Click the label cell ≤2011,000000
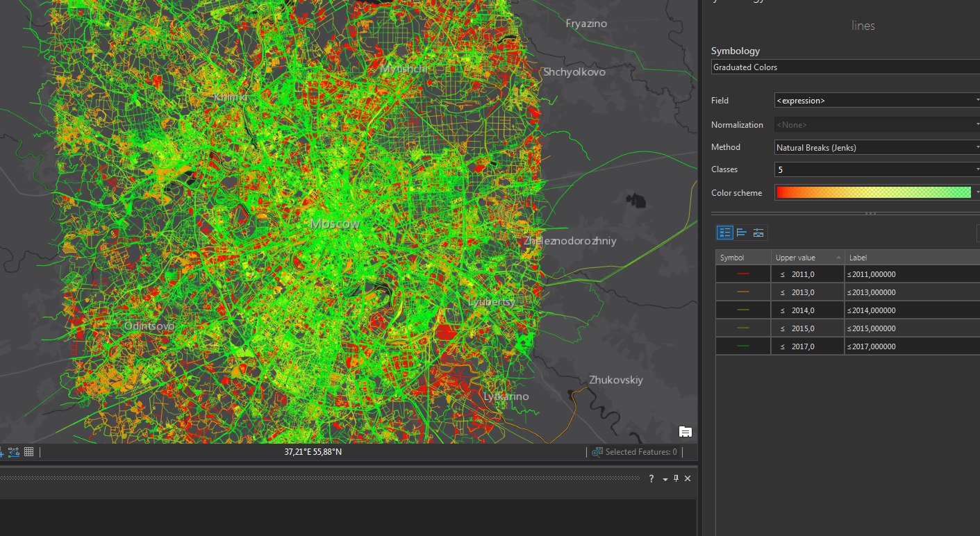Image resolution: width=980 pixels, height=536 pixels. [x=912, y=274]
